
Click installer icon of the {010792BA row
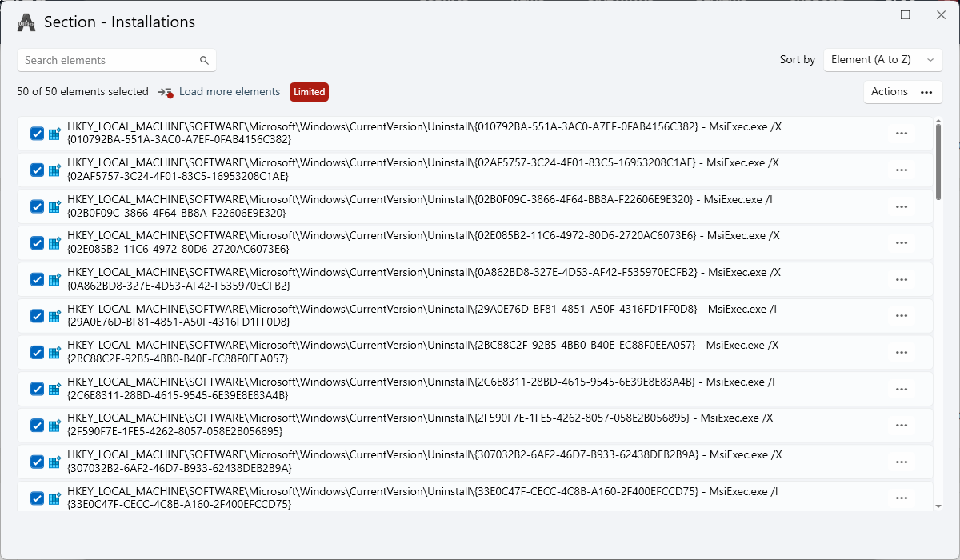click(x=55, y=134)
